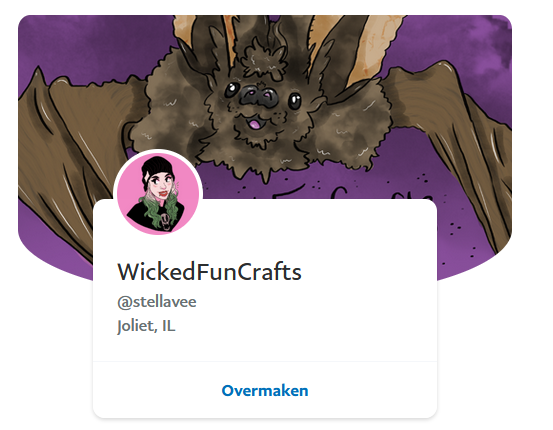553x430 pixels.
Task: Click the Overmaken link
Action: point(265,390)
